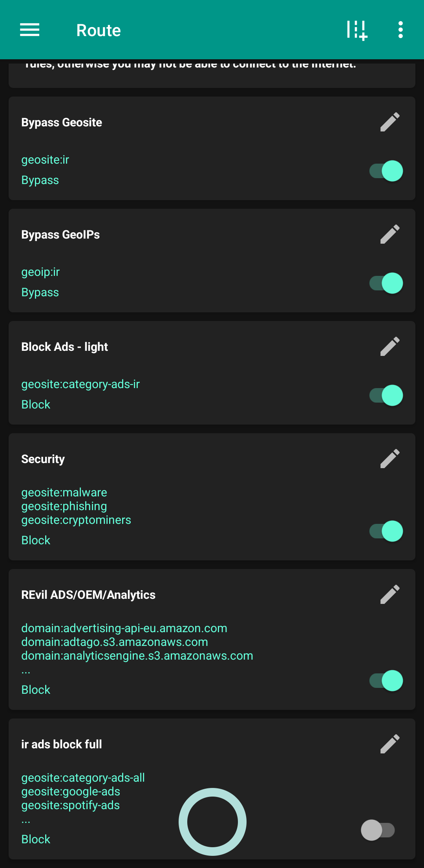Edit the Bypass GeoIPs rule
Viewport: 424px width, 868px height.
coord(390,234)
